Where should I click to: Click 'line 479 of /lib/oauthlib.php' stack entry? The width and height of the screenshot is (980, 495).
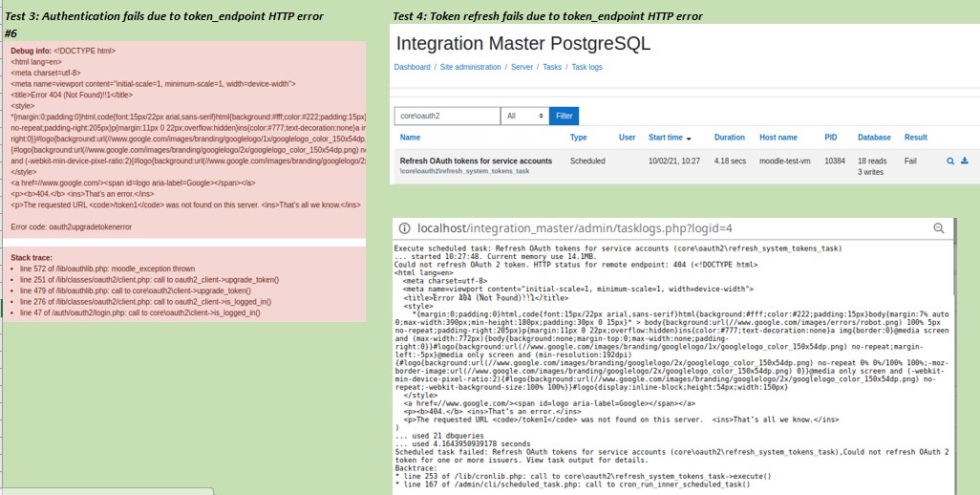135,291
